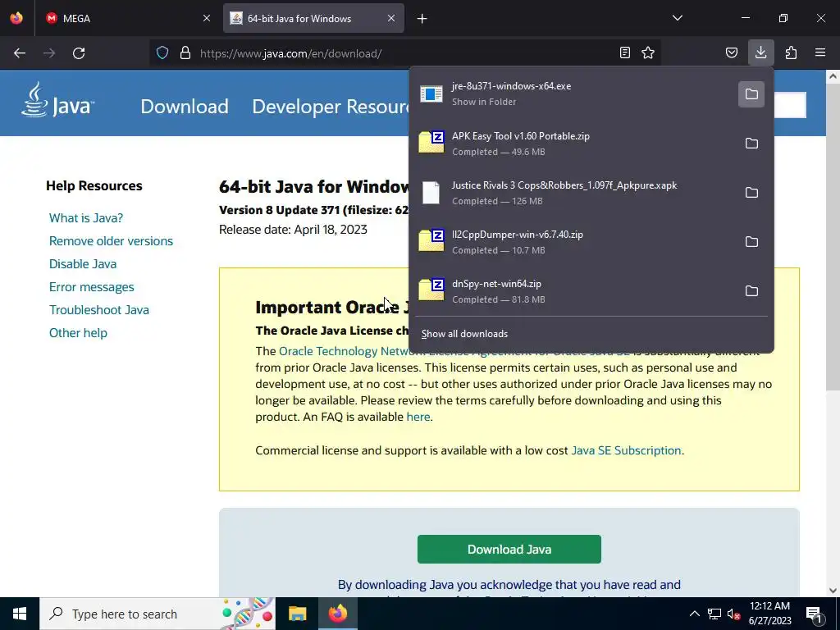Open Remove older versions link
The width and height of the screenshot is (840, 630).
(111, 241)
